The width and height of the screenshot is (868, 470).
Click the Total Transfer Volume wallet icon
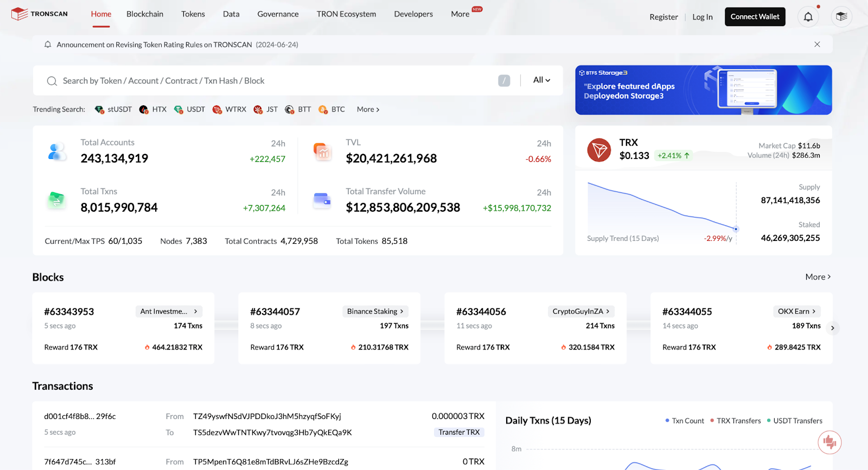pyautogui.click(x=322, y=200)
